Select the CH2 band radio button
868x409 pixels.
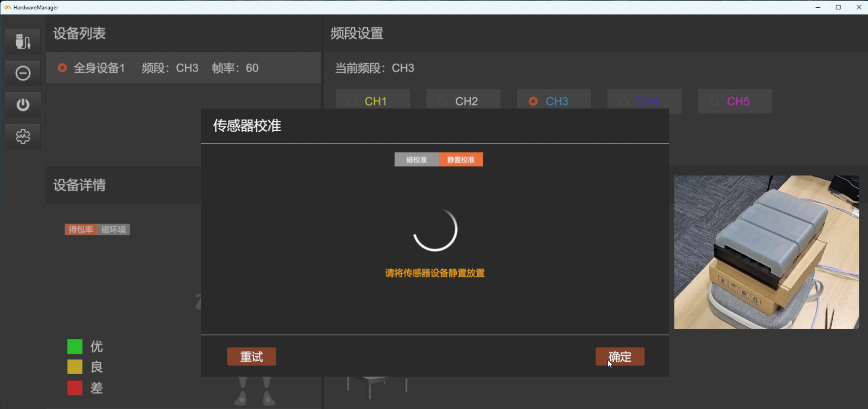(442, 101)
